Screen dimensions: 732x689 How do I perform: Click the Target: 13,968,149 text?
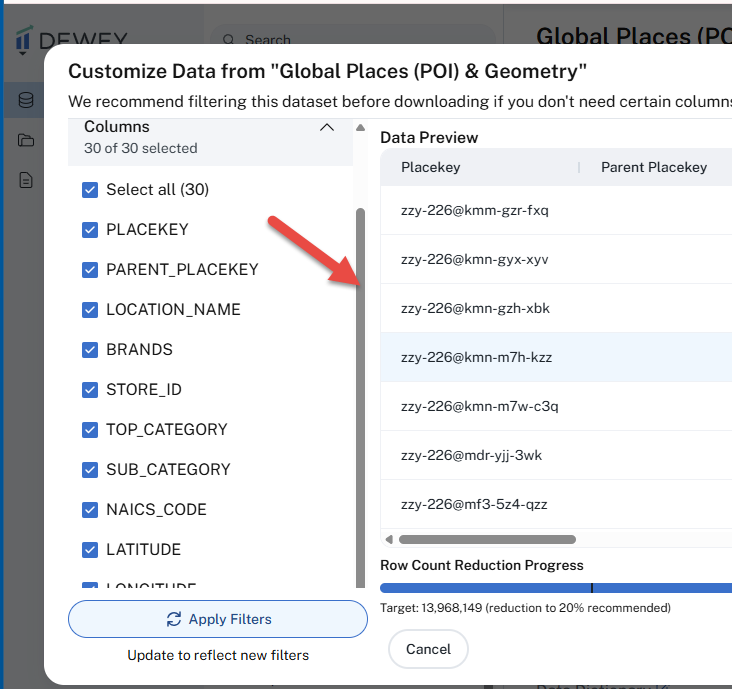pos(525,608)
